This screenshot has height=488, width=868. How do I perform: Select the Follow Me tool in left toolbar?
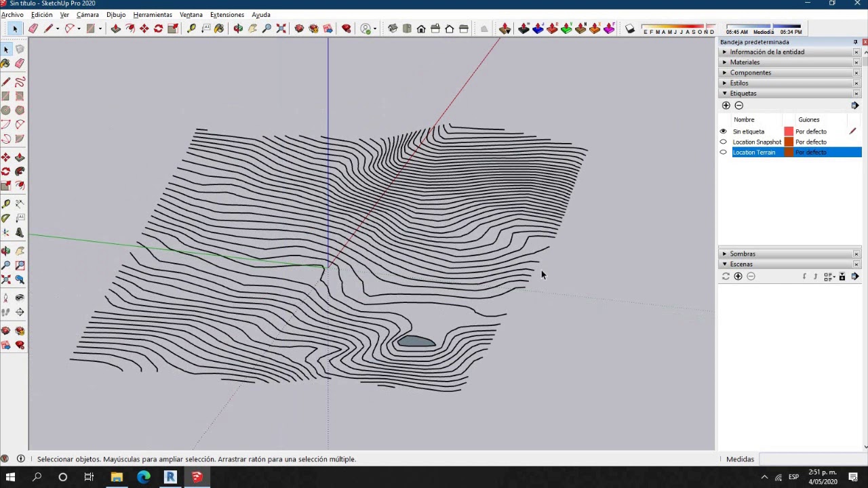(x=20, y=171)
